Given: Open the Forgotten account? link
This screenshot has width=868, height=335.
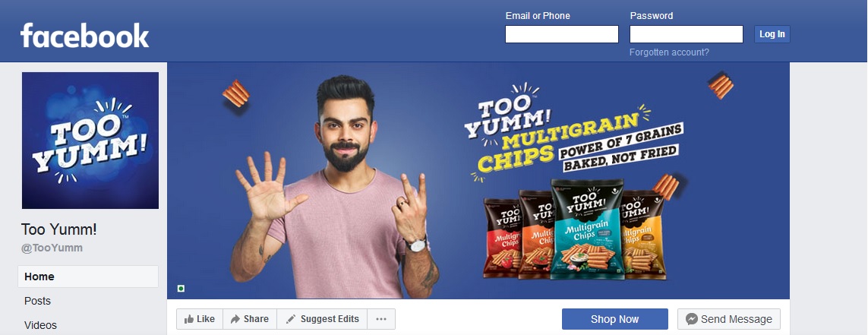Looking at the screenshot, I should [669, 52].
